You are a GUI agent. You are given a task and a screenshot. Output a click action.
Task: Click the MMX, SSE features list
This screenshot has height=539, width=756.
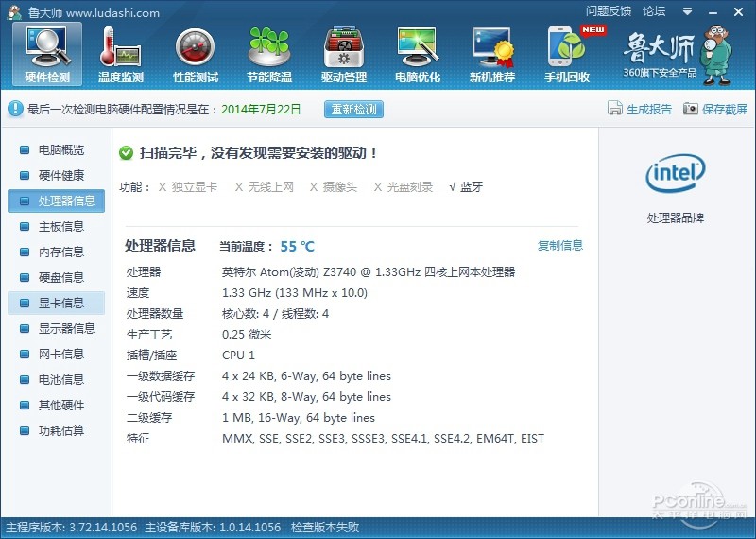coord(383,438)
